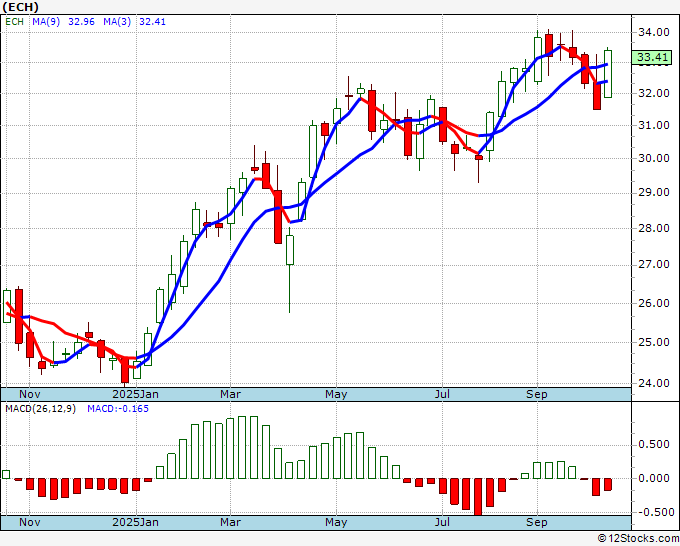Click the tallest red MACD bar below -0.500
The width and height of the screenshot is (680, 546).
478,497
